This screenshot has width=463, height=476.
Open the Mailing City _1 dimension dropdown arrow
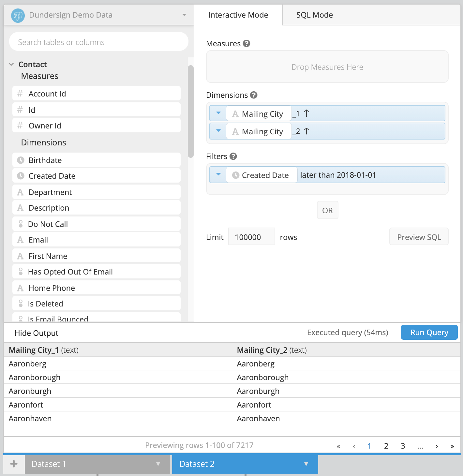[x=218, y=113]
